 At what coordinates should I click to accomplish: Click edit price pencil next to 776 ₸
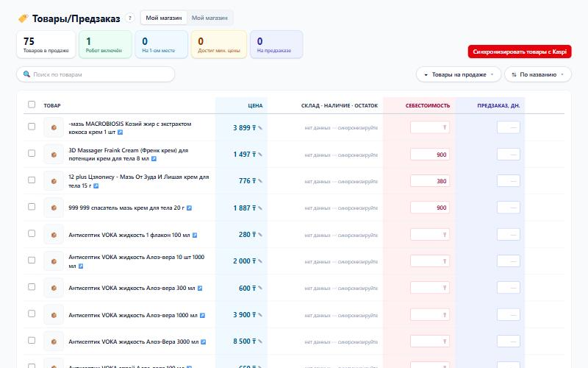click(260, 181)
